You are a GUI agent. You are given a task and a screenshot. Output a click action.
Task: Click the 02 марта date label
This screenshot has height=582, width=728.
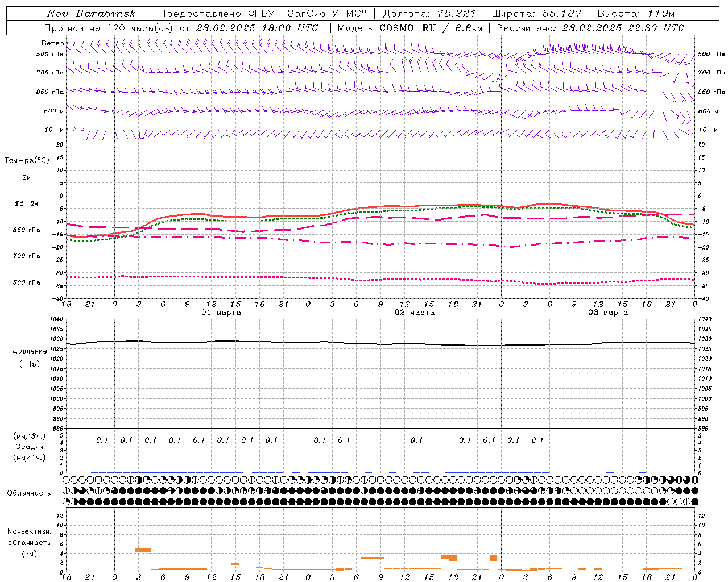(415, 313)
